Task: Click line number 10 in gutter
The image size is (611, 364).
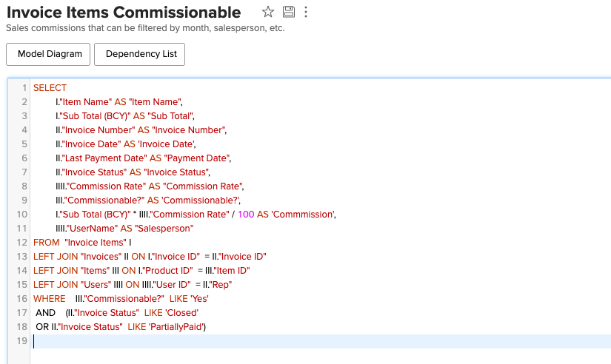Action: click(21, 215)
